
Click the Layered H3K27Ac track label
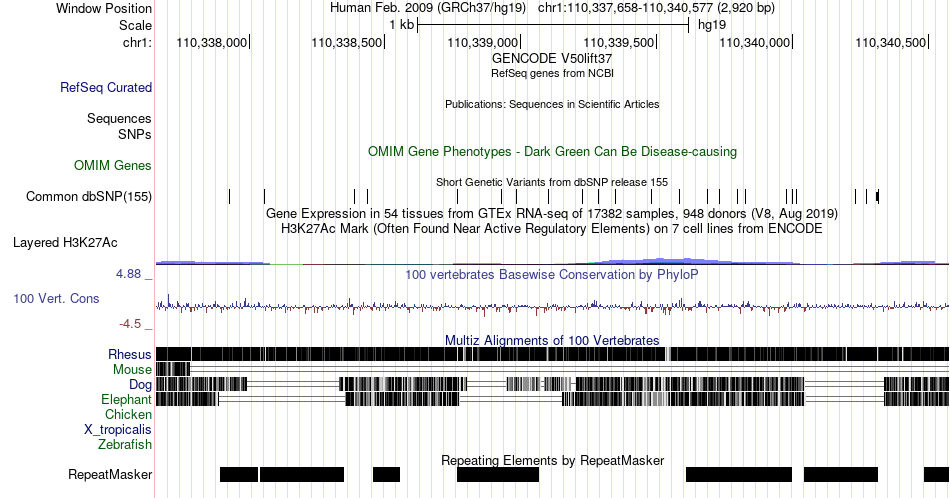(65, 243)
